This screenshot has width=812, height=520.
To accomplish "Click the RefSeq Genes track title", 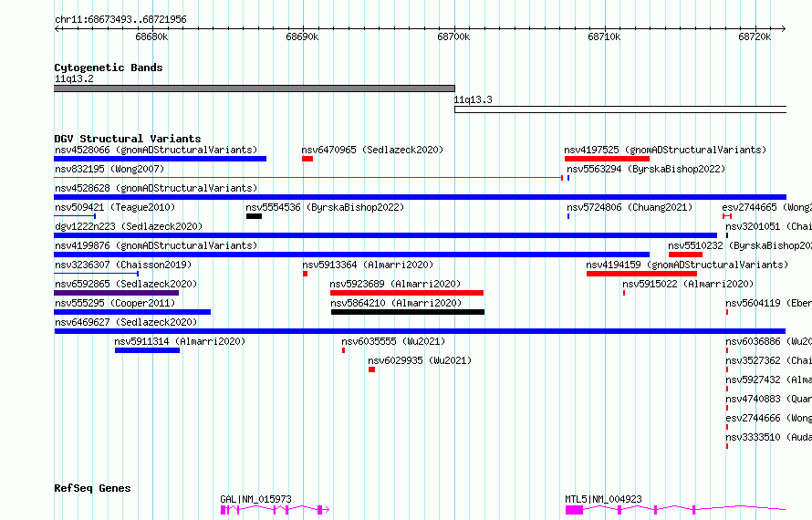I will (x=92, y=488).
